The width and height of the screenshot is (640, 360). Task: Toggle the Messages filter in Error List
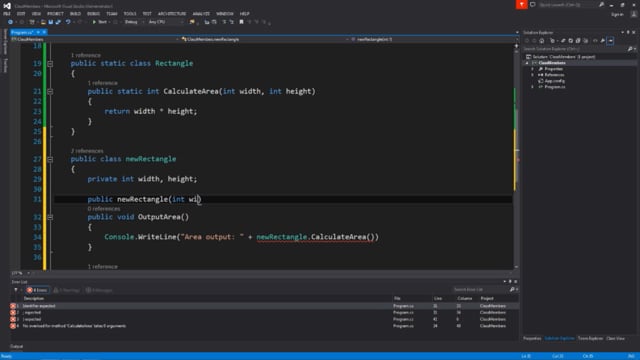click(x=99, y=290)
